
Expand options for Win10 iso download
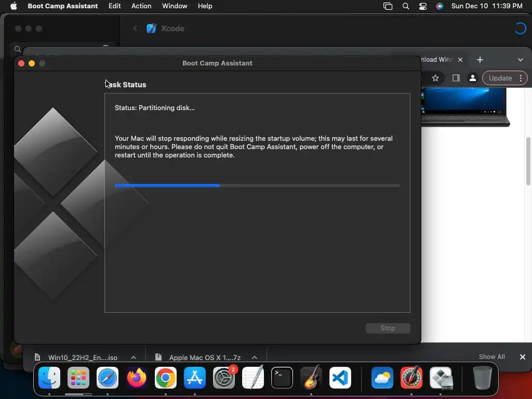[134, 357]
